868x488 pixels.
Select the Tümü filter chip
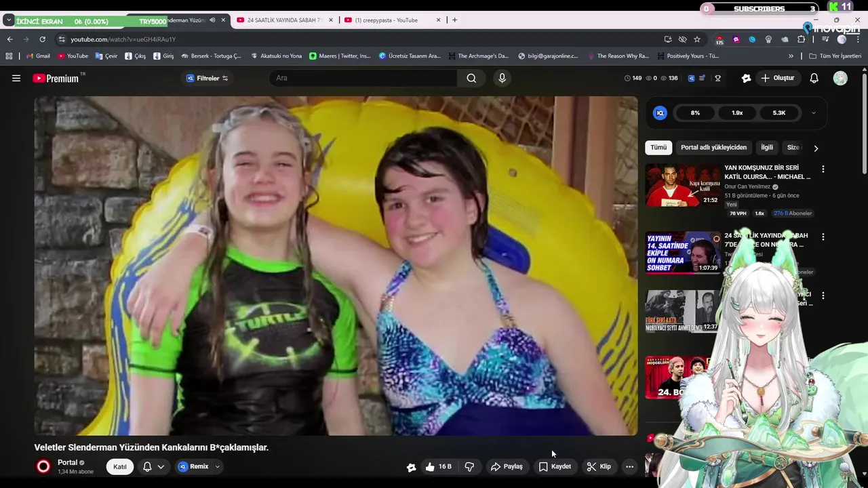(x=658, y=148)
